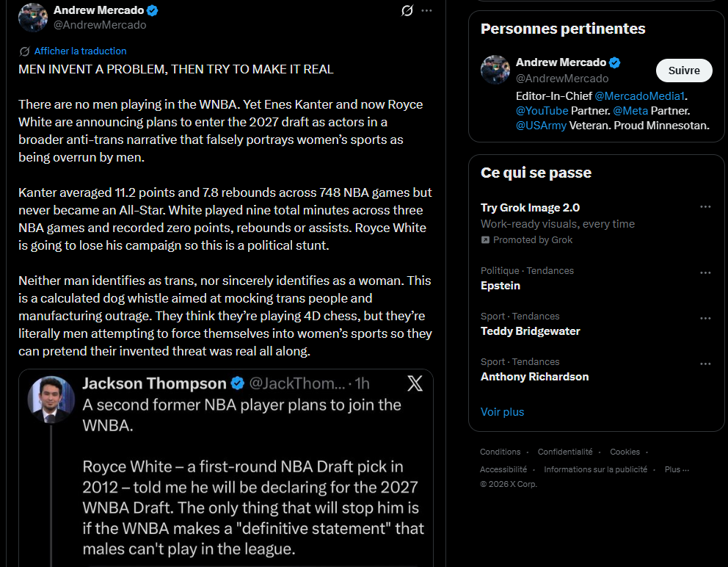This screenshot has height=567, width=728.
Task: Follow Andrew Mercado with Suivre button
Action: [x=684, y=71]
